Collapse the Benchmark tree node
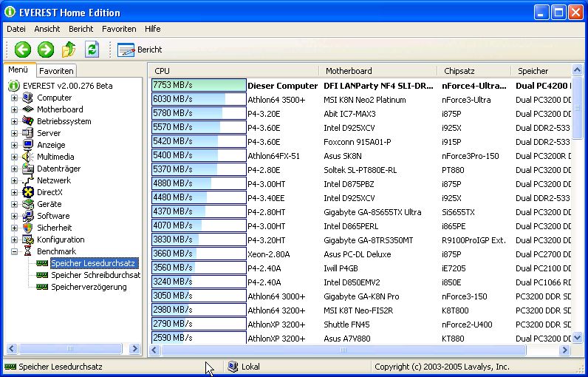588x377 pixels. [x=14, y=252]
